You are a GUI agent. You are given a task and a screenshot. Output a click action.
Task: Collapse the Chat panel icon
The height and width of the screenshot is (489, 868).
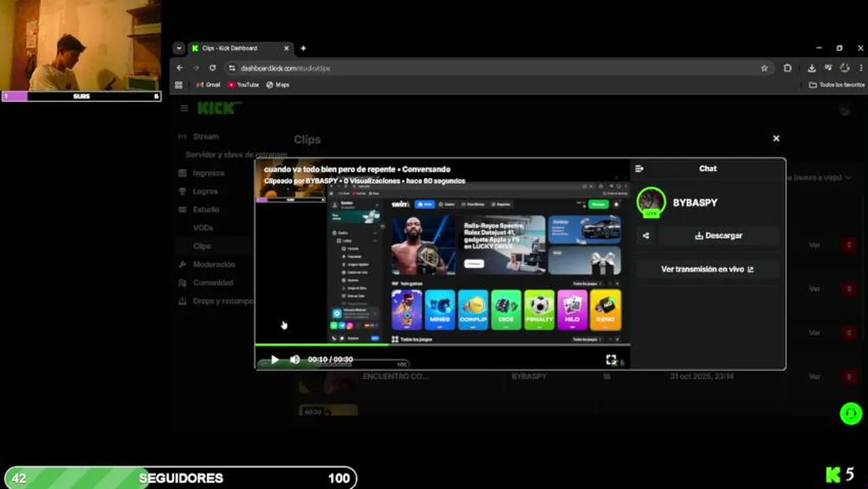(x=639, y=168)
